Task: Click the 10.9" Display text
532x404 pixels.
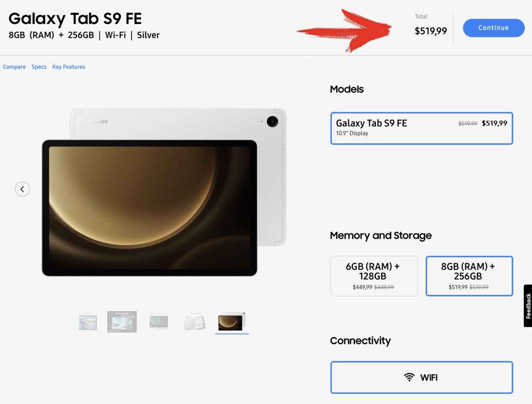Action: [x=352, y=133]
